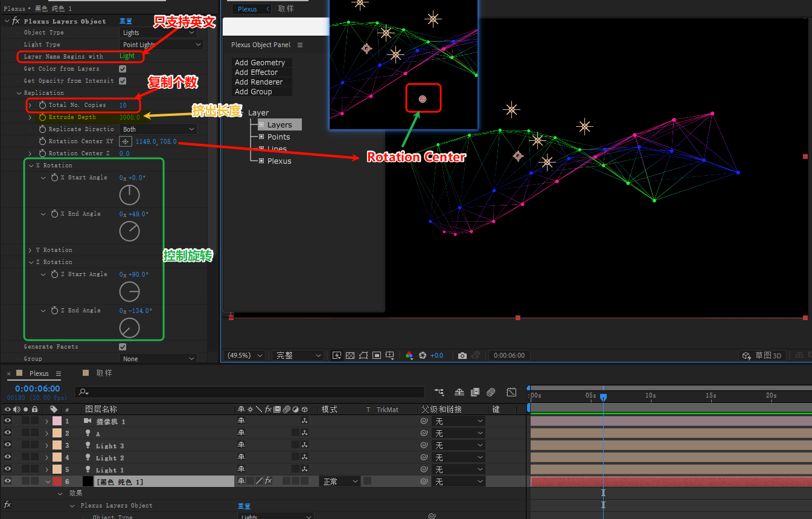
Task: Take snapshot with the camera icon
Action: tap(462, 355)
